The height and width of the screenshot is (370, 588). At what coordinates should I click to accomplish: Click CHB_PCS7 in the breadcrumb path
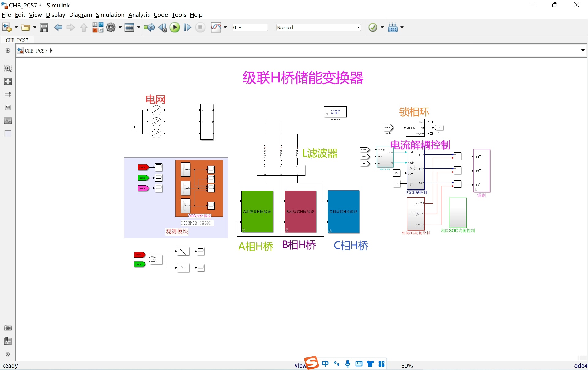[36, 51]
